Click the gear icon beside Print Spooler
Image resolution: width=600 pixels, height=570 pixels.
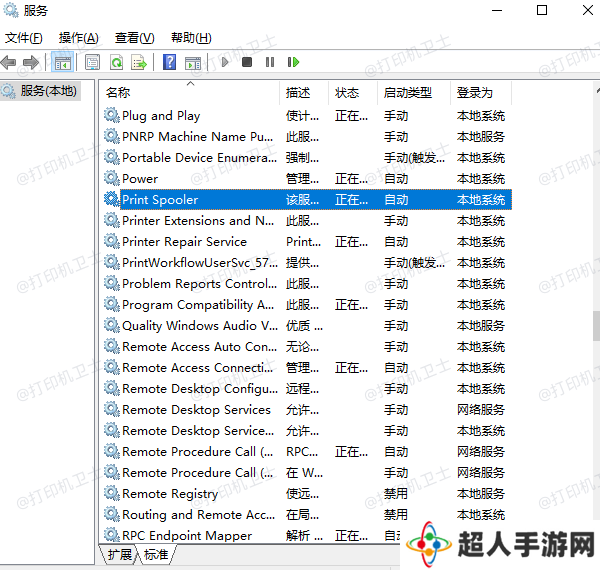tap(112, 199)
